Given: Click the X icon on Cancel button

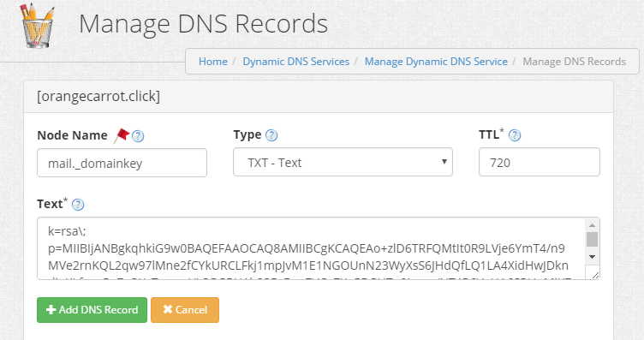Looking at the screenshot, I should [168, 309].
